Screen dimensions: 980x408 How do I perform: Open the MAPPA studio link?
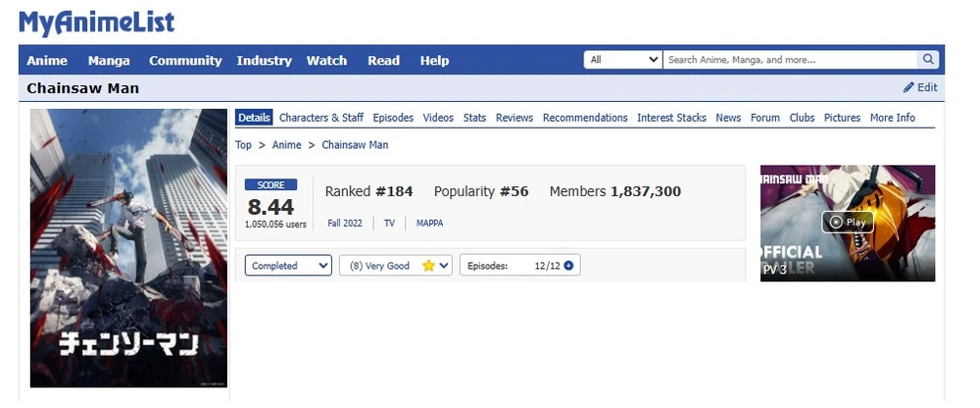click(x=429, y=224)
